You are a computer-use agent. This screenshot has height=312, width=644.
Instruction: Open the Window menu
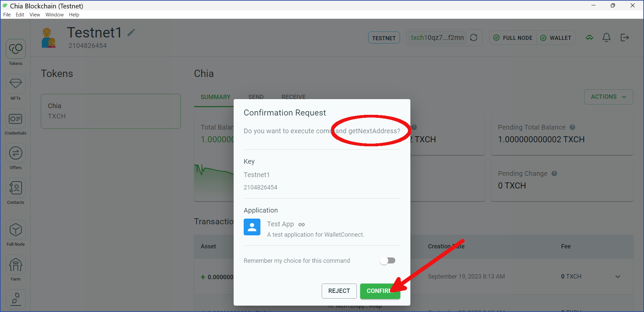click(55, 15)
